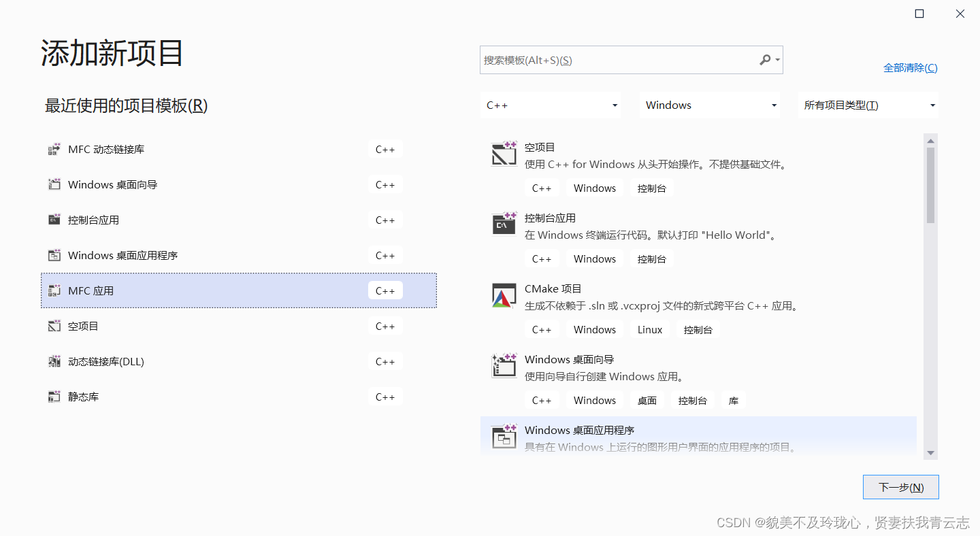Screen dimensions: 980x536
Task: Select the 空项目 icon in the template list
Action: tap(504, 154)
